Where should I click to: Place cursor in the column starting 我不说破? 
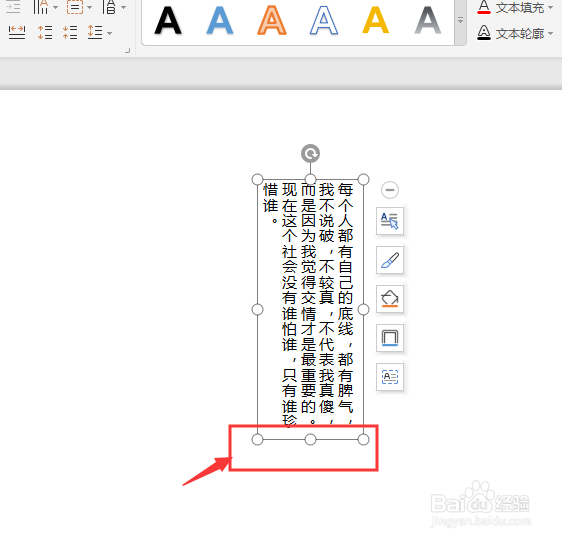click(327, 304)
